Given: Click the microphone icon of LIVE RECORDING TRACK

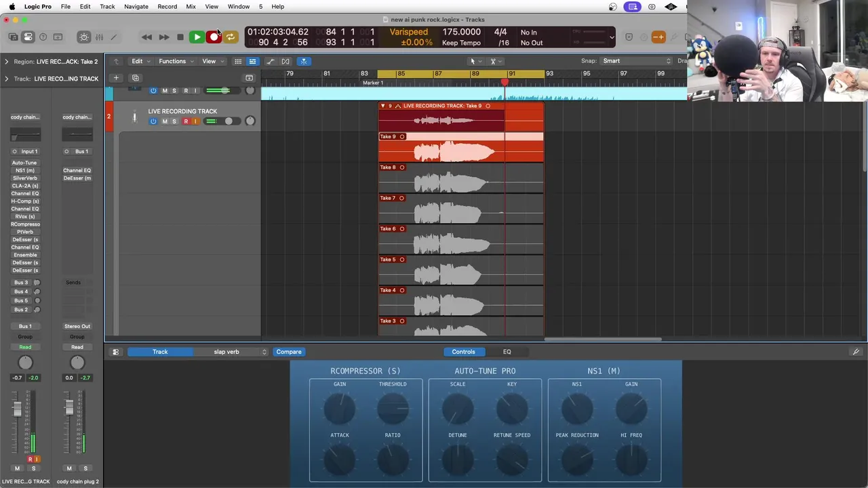Looking at the screenshot, I should coord(134,117).
